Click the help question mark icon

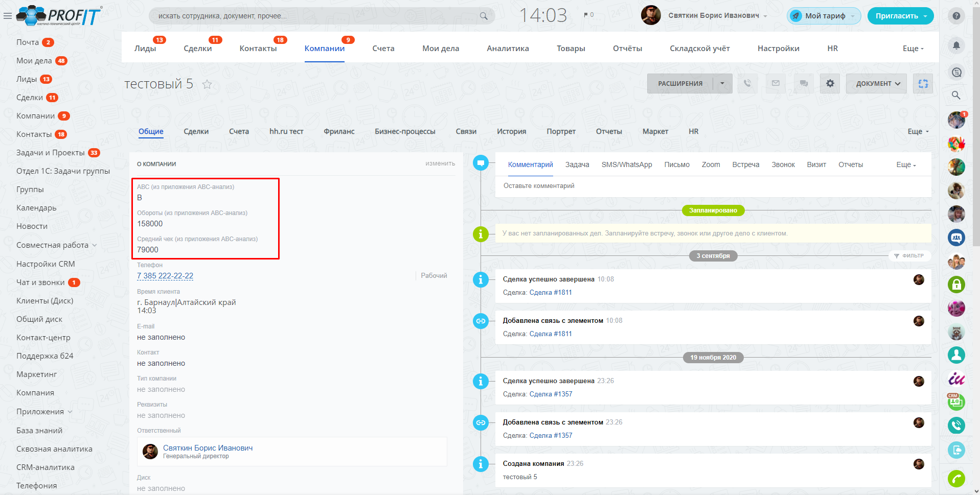956,16
